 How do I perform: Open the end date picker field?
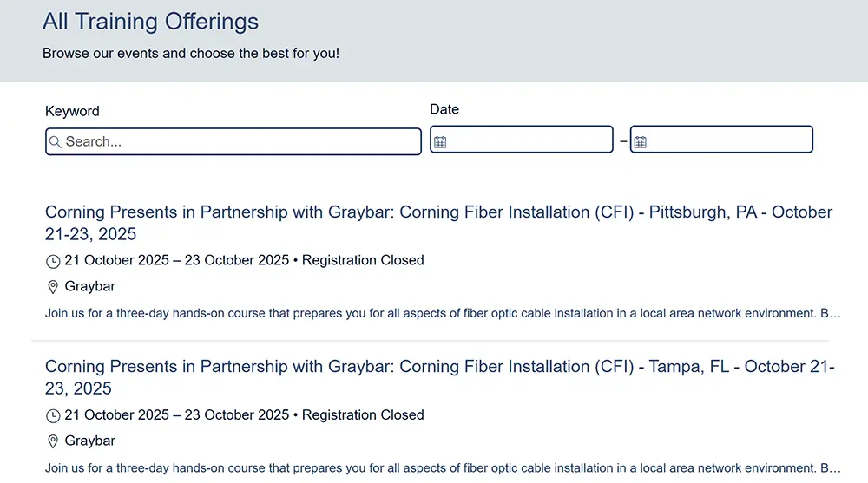(x=729, y=140)
